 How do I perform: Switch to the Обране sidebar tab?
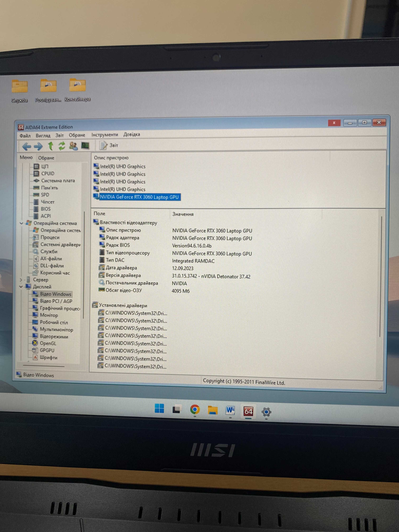click(x=46, y=158)
